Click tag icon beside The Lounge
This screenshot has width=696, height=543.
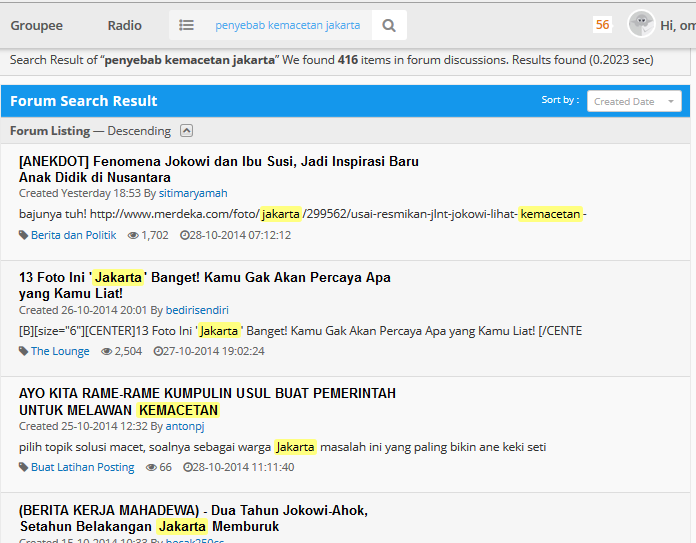coord(24,351)
